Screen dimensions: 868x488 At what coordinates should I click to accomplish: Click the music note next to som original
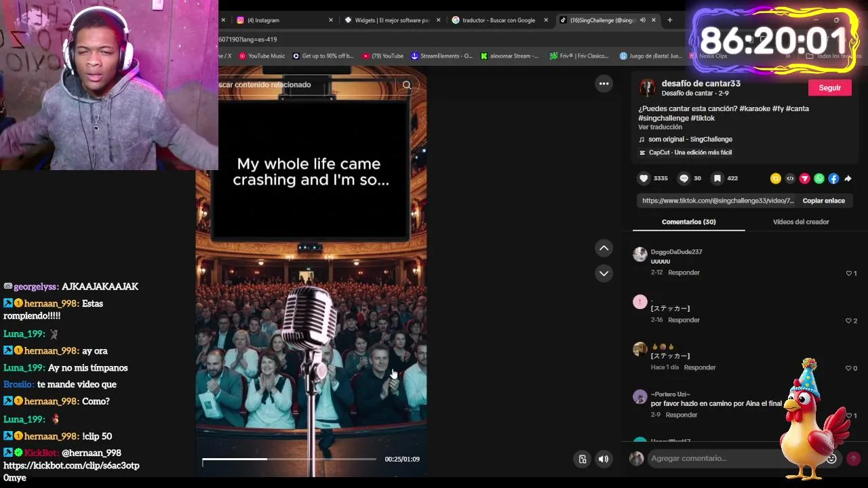pos(642,140)
